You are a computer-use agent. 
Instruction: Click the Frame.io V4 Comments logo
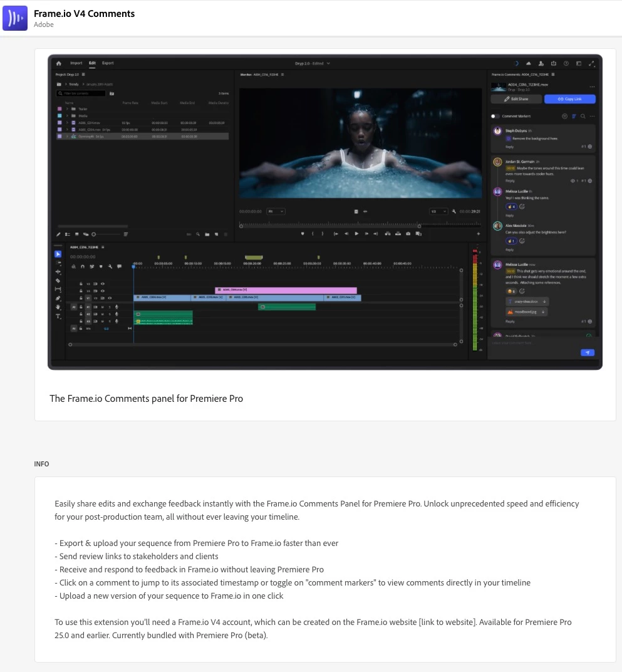pos(15,18)
